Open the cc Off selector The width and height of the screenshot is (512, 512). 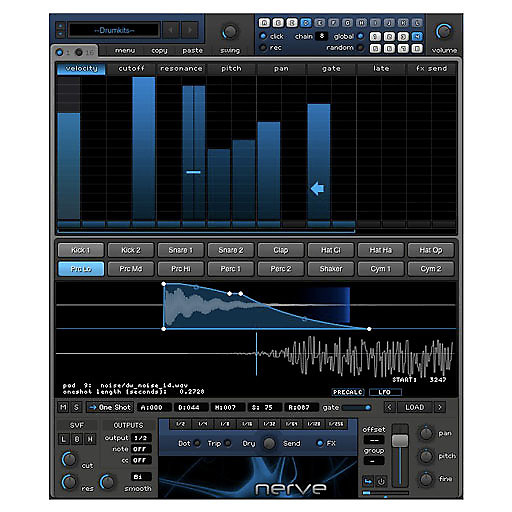click(141, 460)
